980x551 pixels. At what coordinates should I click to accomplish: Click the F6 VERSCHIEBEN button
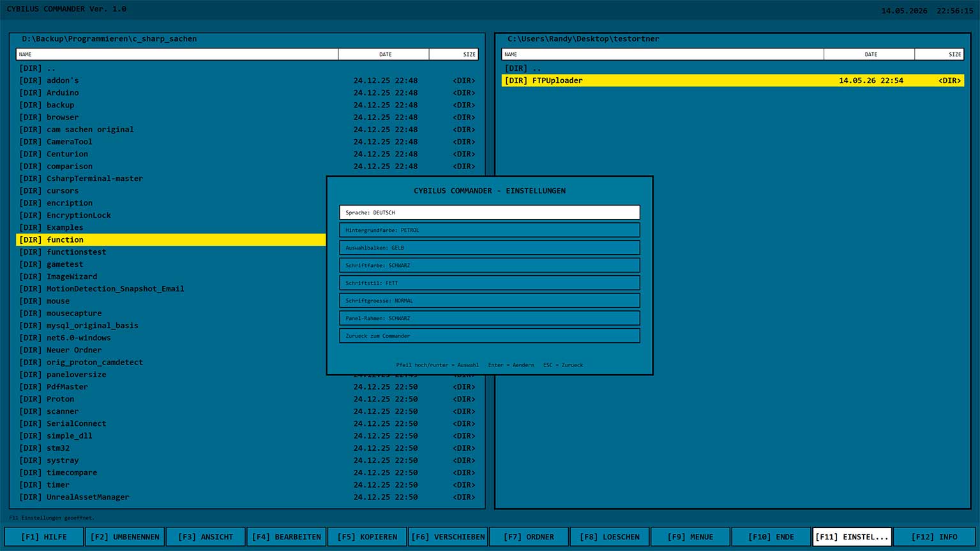click(448, 537)
